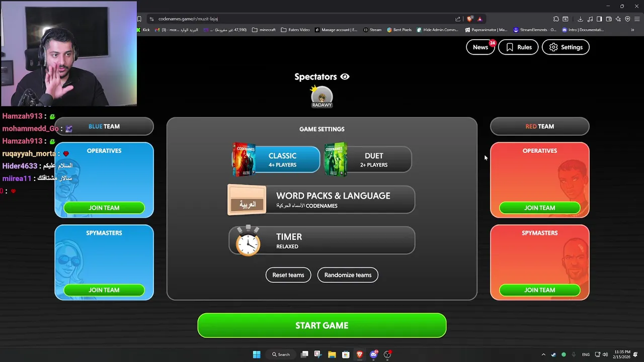Click the Blue Team header

[104, 127]
